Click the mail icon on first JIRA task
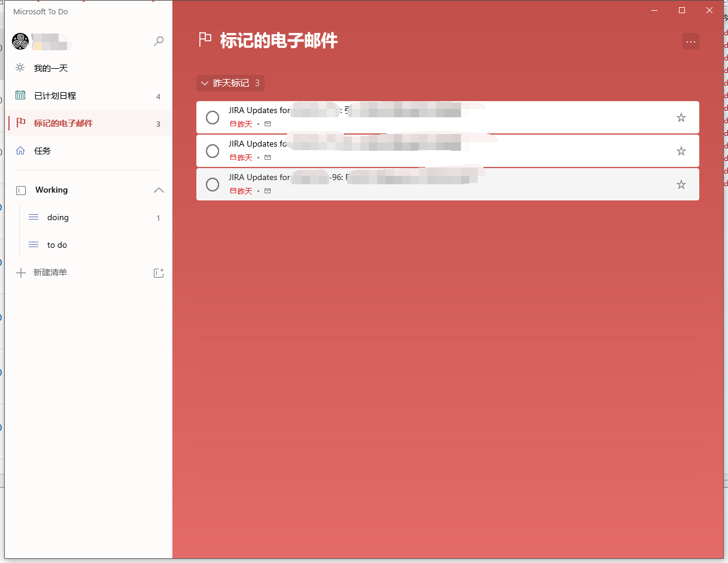728x563 pixels. click(268, 124)
